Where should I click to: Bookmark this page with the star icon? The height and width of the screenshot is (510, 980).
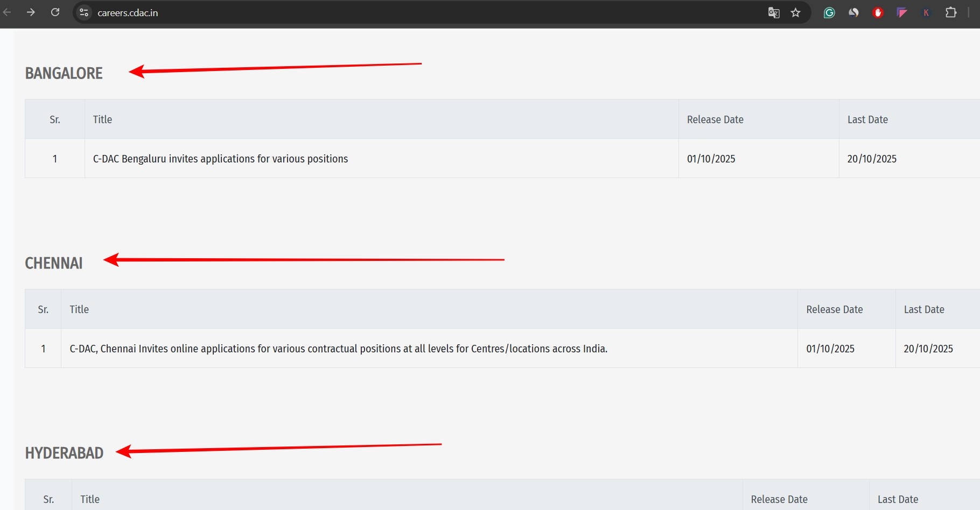[x=795, y=13]
